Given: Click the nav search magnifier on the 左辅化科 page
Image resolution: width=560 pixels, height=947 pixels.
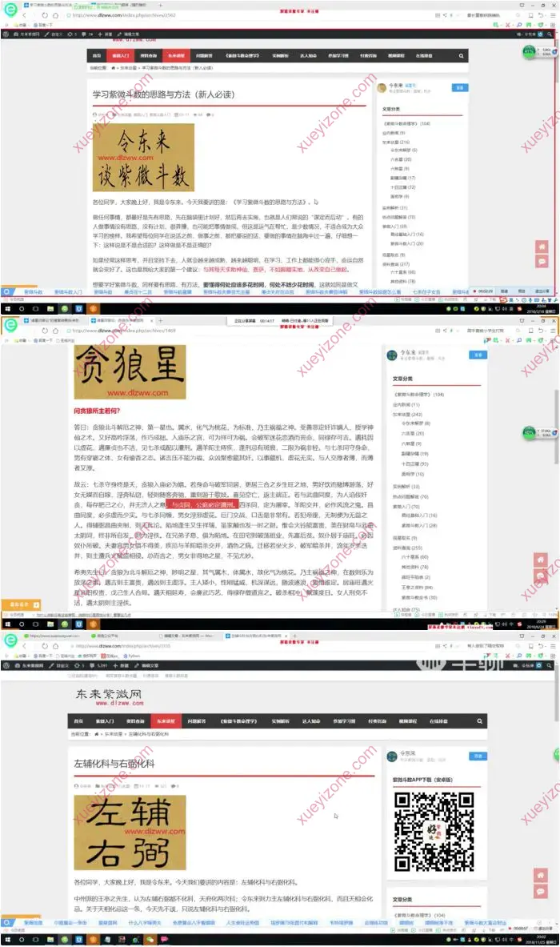Looking at the screenshot, I should (479, 720).
